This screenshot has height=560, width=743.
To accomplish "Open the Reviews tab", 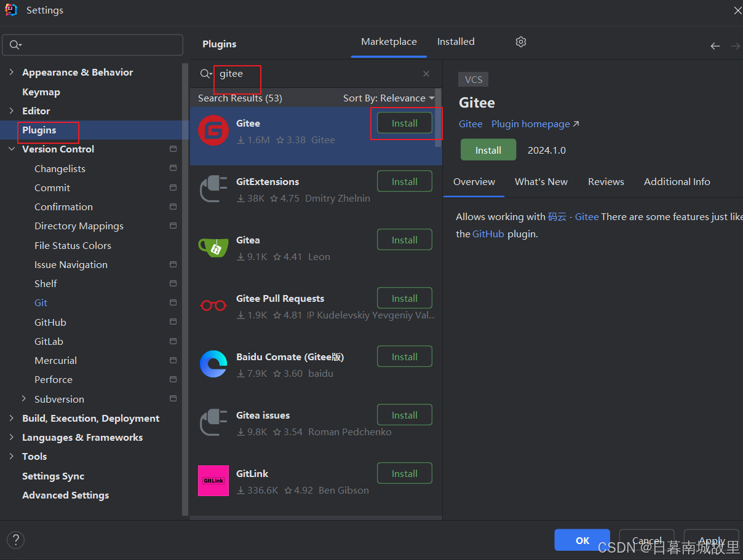I will tap(606, 182).
